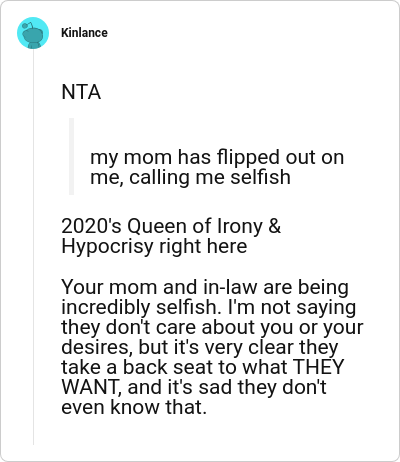Click the word "Queen"
The width and height of the screenshot is (400, 462).
click(157, 227)
